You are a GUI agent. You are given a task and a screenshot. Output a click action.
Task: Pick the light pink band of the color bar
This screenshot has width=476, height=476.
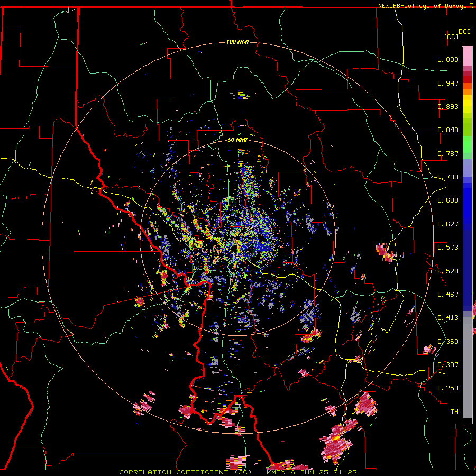(x=467, y=56)
